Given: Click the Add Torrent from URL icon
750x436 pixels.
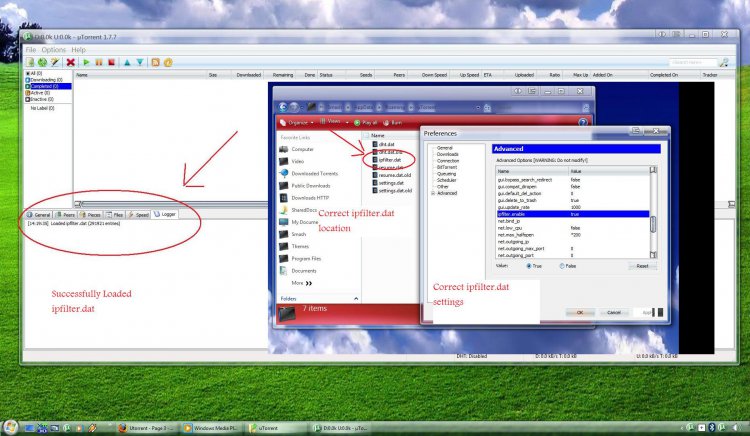Looking at the screenshot, I should [43, 62].
